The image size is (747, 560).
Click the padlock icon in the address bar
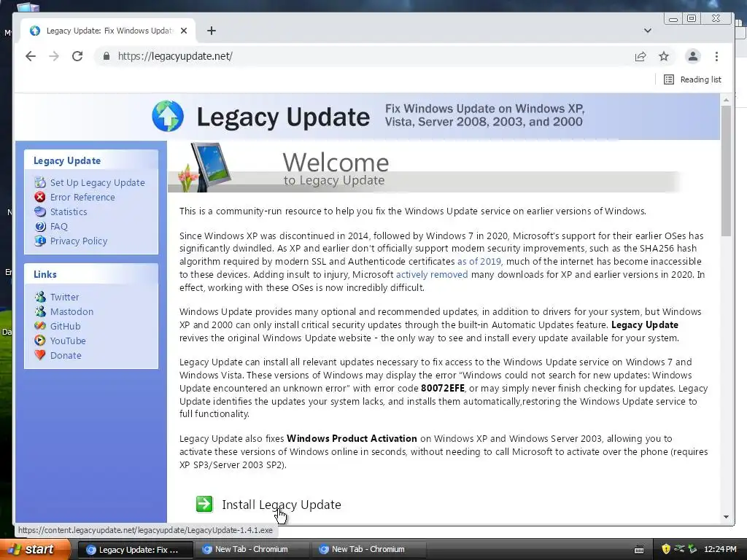[107, 56]
